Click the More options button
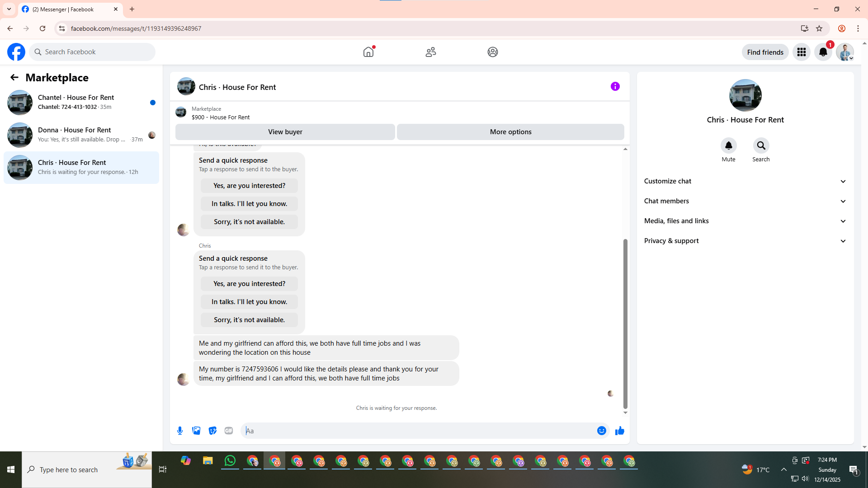The height and width of the screenshot is (488, 868). click(510, 132)
